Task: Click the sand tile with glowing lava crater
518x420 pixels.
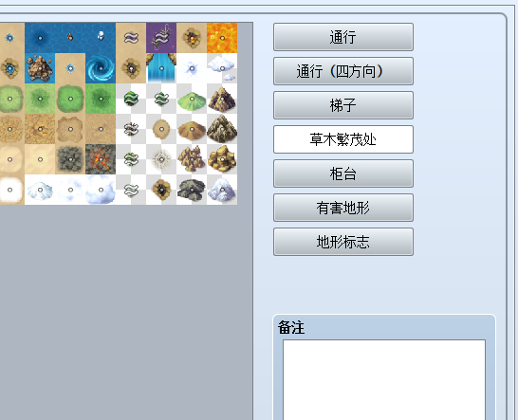Action: (x=192, y=38)
